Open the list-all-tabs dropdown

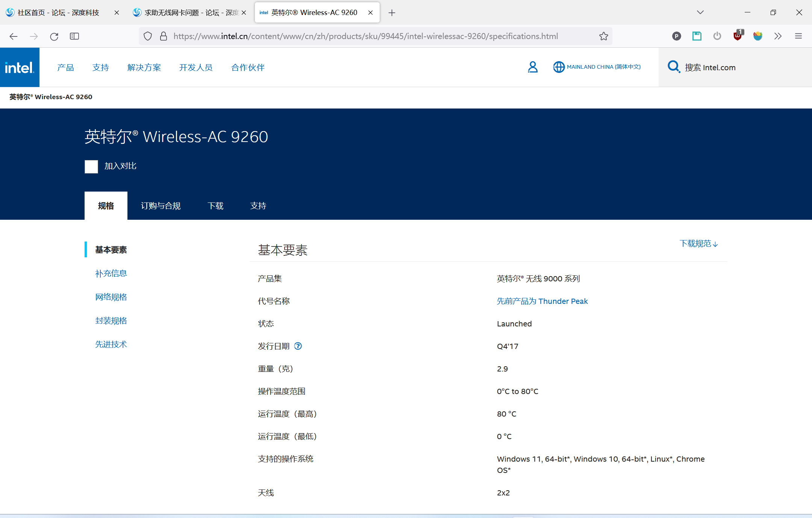coord(700,12)
